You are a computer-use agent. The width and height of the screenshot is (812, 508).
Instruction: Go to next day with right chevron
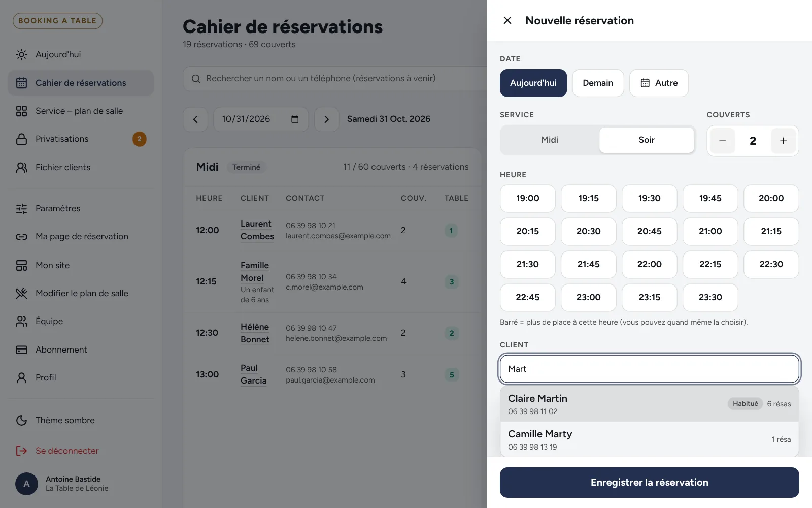click(326, 119)
